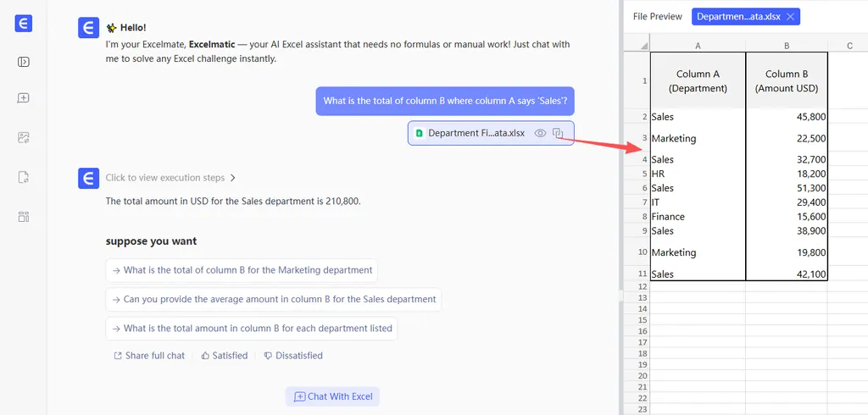Click the Share full chat link
Screen dimensions: 868x415
(x=149, y=356)
